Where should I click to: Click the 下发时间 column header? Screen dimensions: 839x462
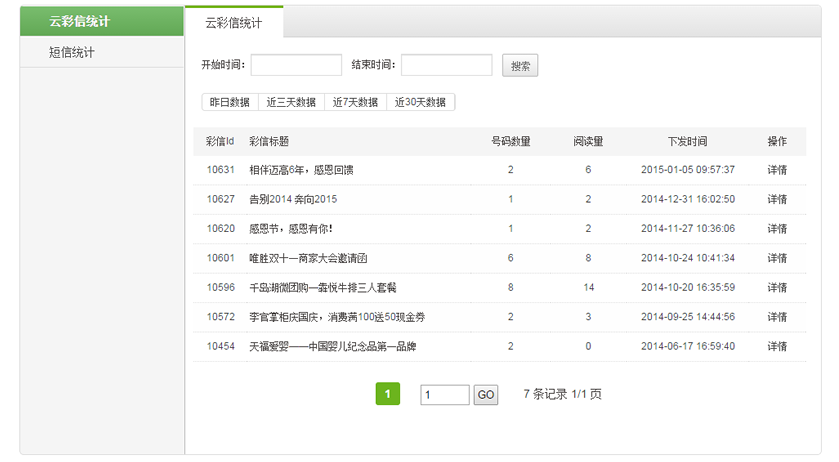(688, 141)
